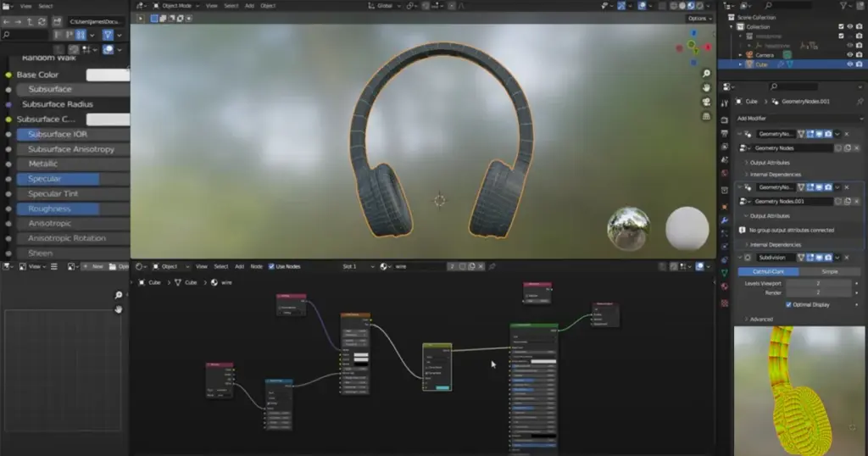868x456 pixels.
Task: Expand the Camera item in outliner
Action: (741, 55)
